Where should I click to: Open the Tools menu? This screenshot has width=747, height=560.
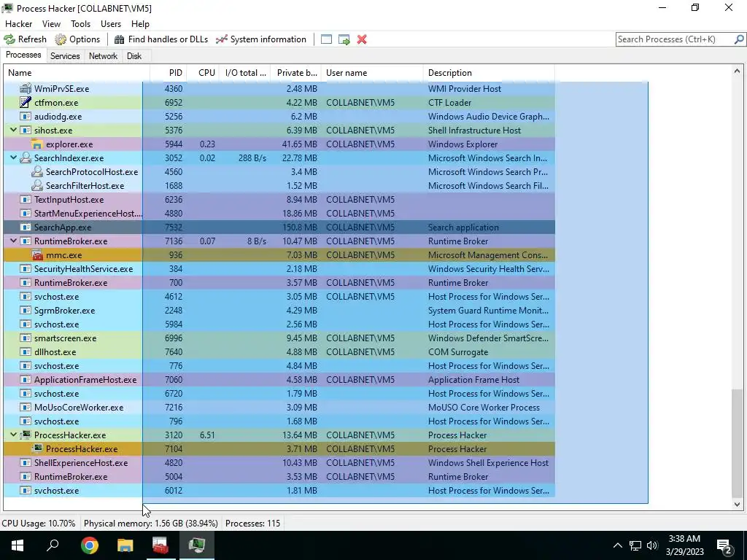click(80, 24)
